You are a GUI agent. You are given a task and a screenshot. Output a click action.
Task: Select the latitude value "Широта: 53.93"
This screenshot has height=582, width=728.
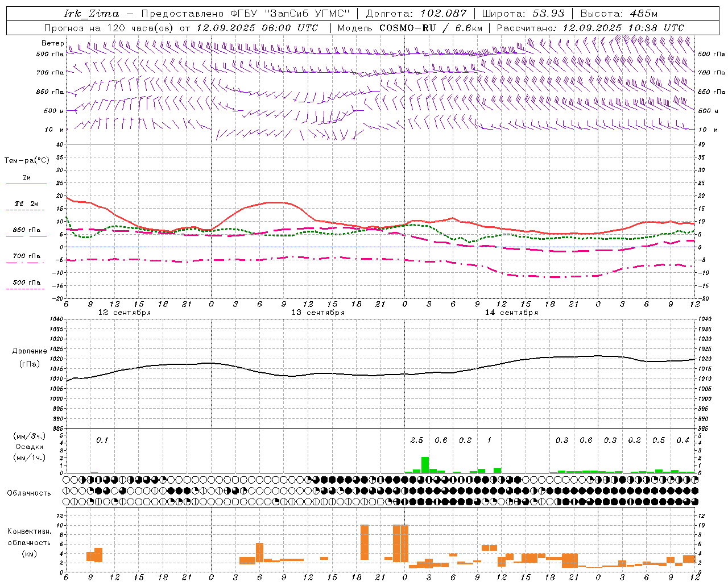tap(523, 14)
